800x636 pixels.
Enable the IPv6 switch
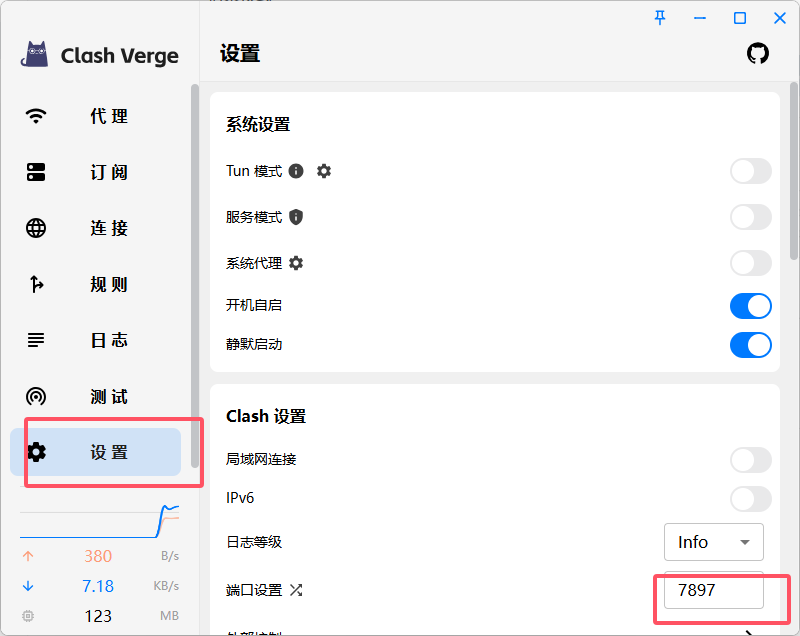tap(750, 498)
